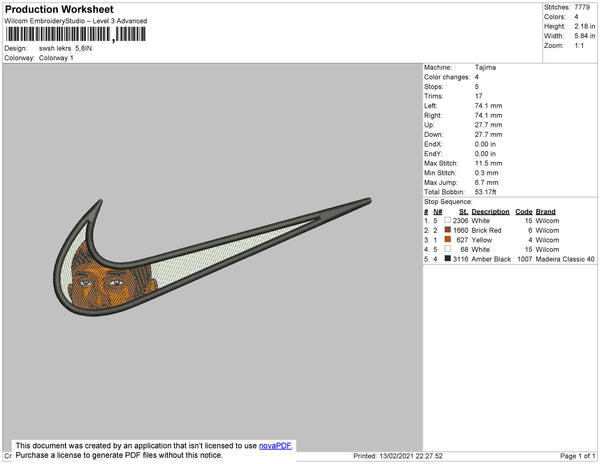Click the Up value '27.7 mm'
The height and width of the screenshot is (464, 600).
(488, 125)
